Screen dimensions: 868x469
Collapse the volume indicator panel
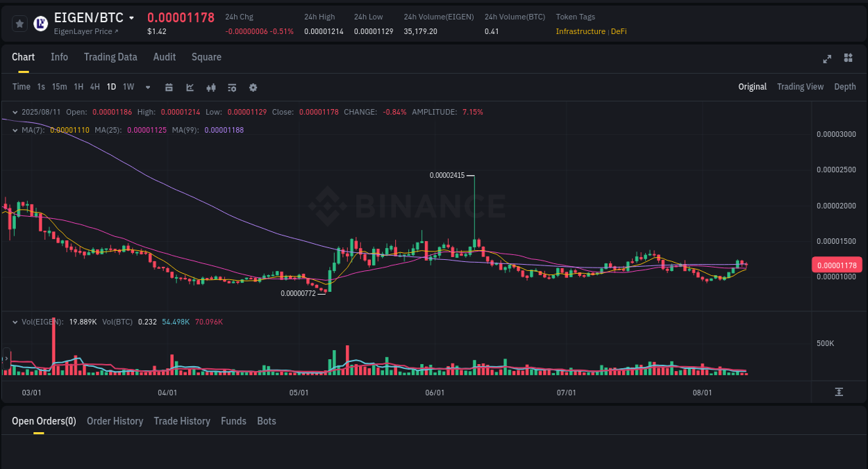pos(15,322)
